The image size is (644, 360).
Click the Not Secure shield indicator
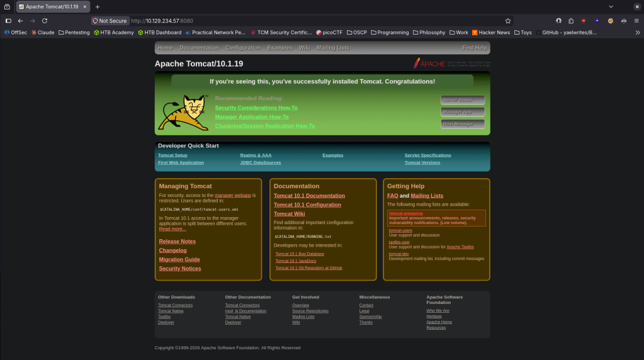pyautogui.click(x=110, y=21)
